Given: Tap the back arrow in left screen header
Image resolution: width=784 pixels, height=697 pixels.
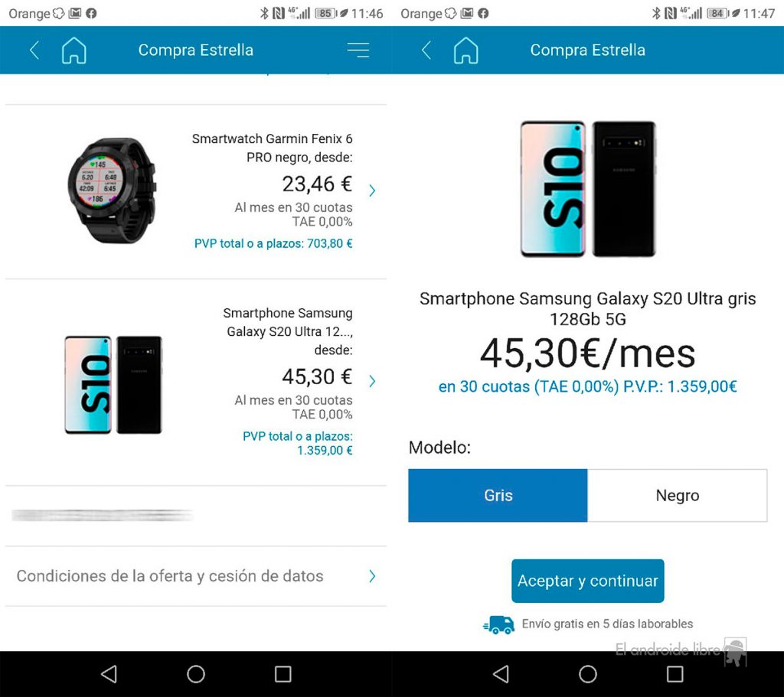Looking at the screenshot, I should coord(34,50).
